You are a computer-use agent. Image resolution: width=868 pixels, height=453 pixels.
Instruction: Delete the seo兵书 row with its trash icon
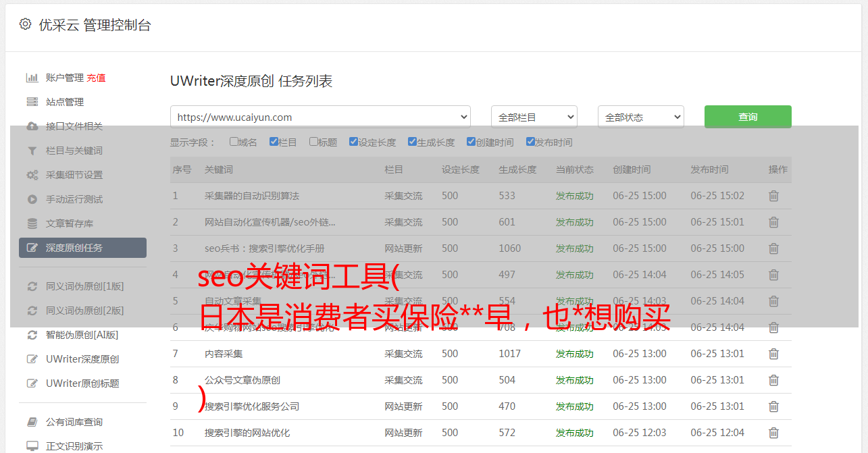[x=774, y=248]
